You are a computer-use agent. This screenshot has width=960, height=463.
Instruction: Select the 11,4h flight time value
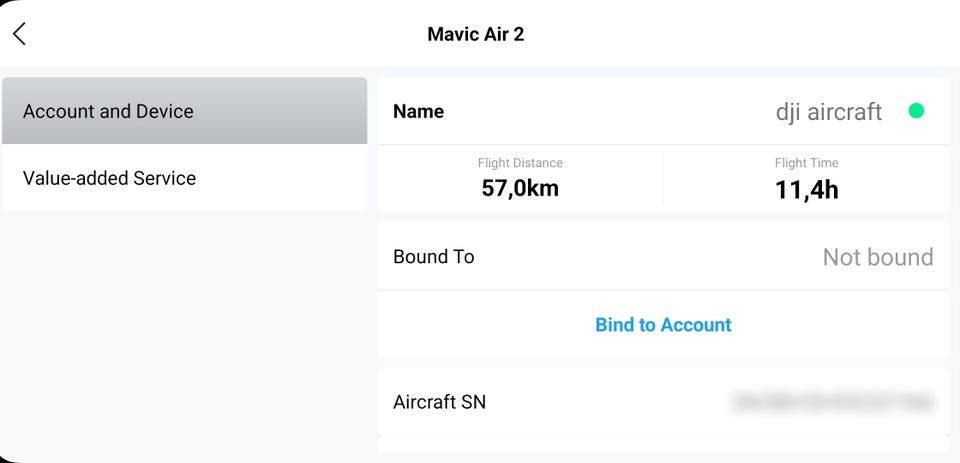point(806,189)
